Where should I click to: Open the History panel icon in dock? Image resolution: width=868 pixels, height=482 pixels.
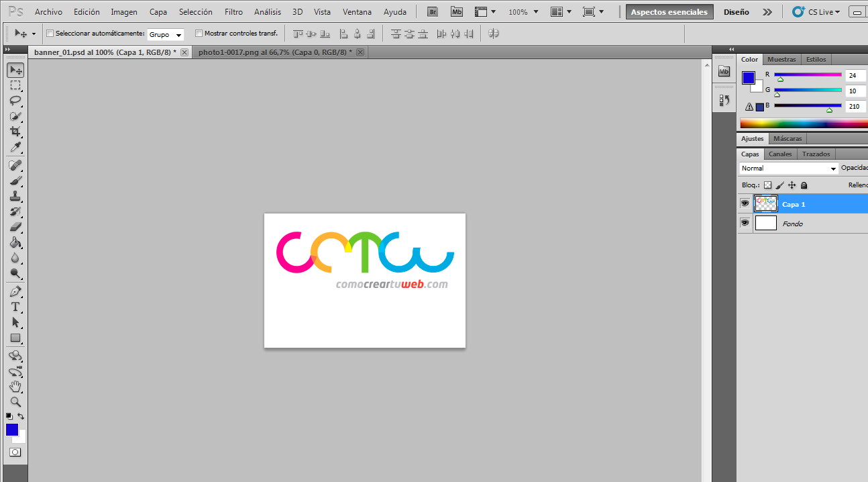pos(724,100)
